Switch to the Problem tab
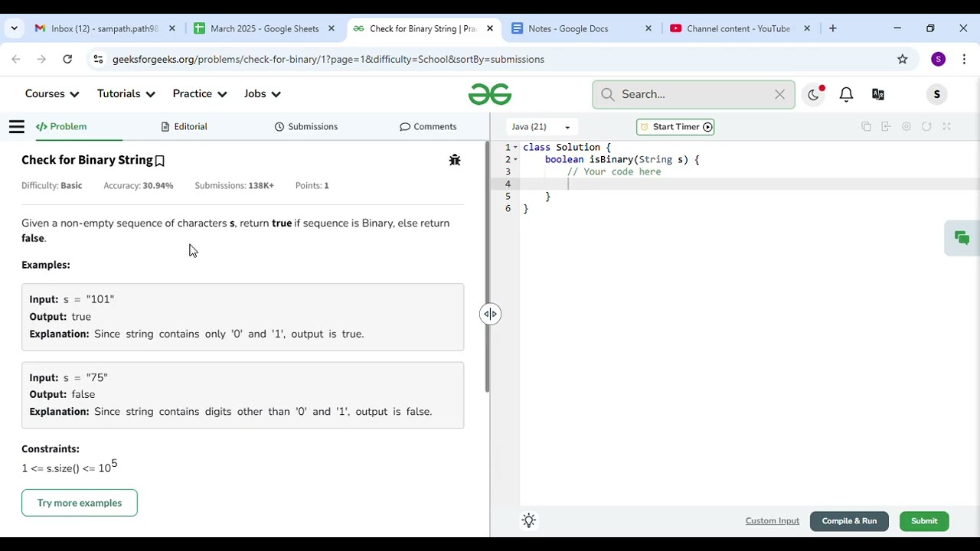The image size is (980, 551). 61,127
